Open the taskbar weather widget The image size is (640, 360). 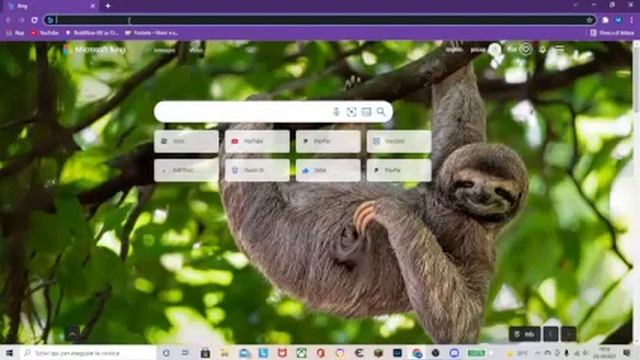518,353
